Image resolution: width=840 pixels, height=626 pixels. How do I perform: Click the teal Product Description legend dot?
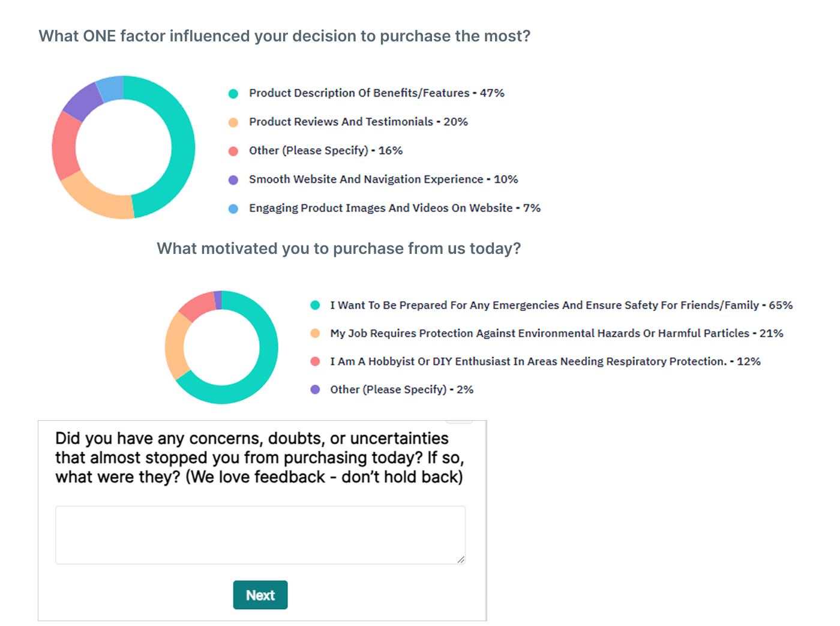(233, 94)
